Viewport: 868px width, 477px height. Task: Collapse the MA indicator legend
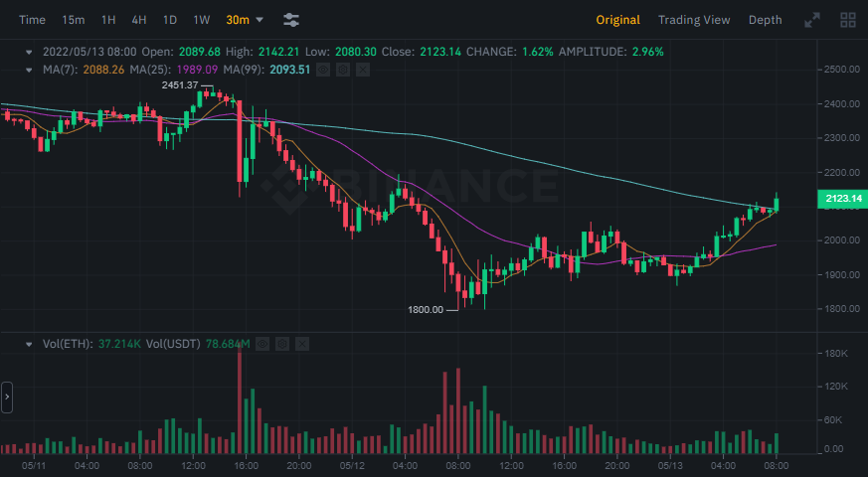(x=29, y=70)
